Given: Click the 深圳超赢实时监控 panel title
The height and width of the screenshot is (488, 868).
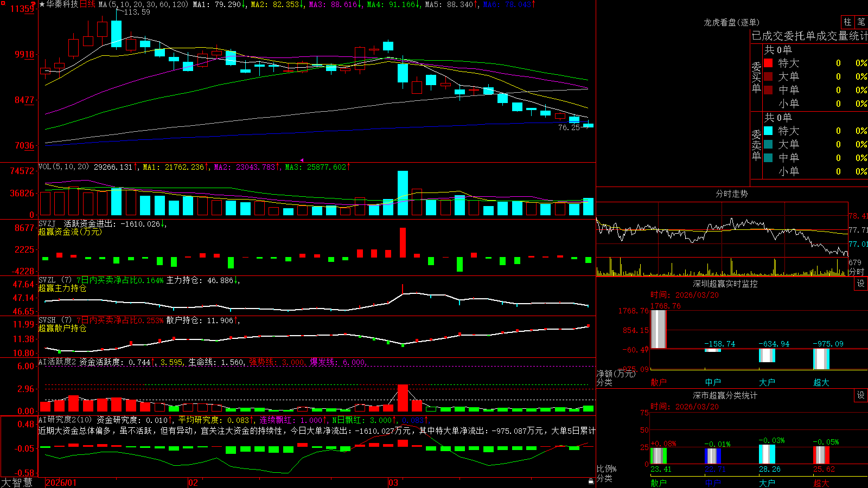Looking at the screenshot, I should tap(725, 284).
